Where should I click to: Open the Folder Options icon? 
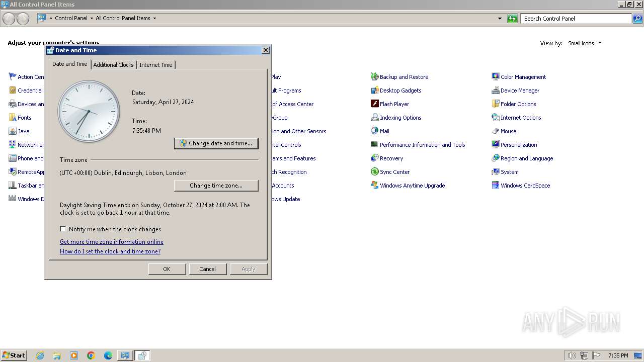pos(496,104)
